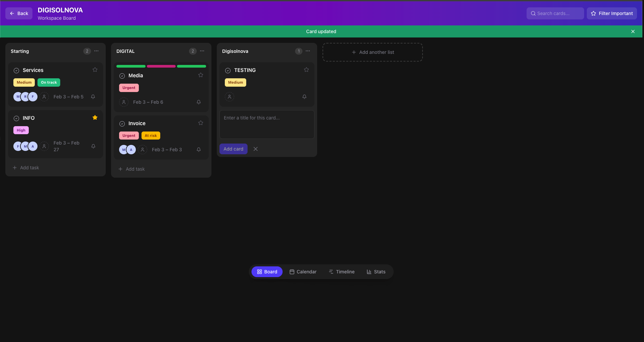Screen dimensions: 644x342
Task: Open DIGITAL list more options menu
Action: click(202, 51)
